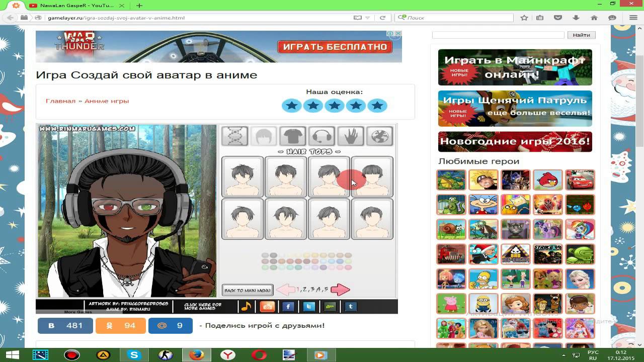The image size is (644, 362).
Task: Save page to Pocket
Action: [x=558, y=18]
